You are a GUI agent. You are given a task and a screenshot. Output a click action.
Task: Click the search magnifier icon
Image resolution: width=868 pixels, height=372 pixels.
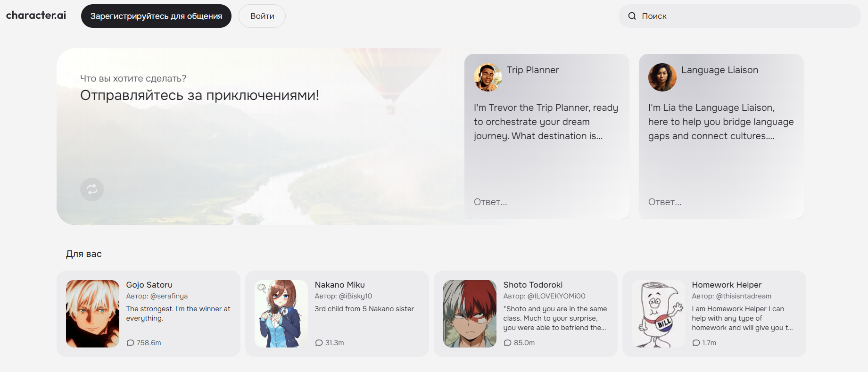[x=632, y=16]
